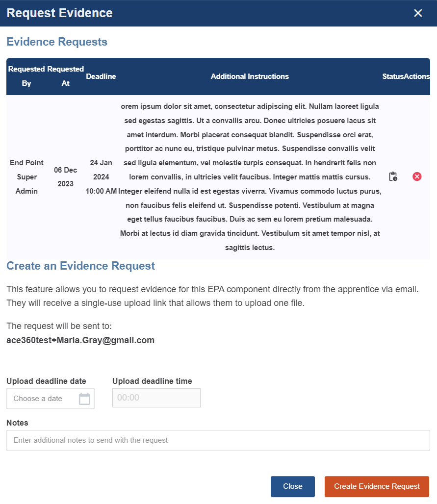437x504 pixels.
Task: Select the End Point Super Admin table row
Action: coord(27,176)
